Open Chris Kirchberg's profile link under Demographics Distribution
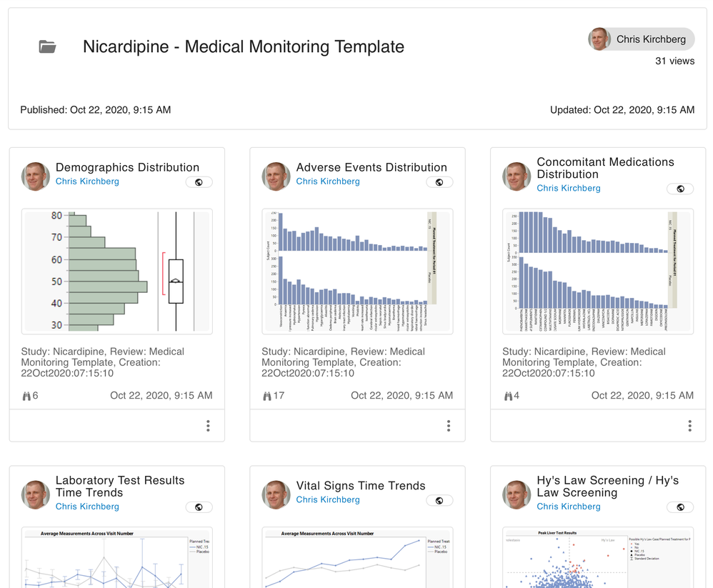This screenshot has width=713, height=588. (x=87, y=181)
